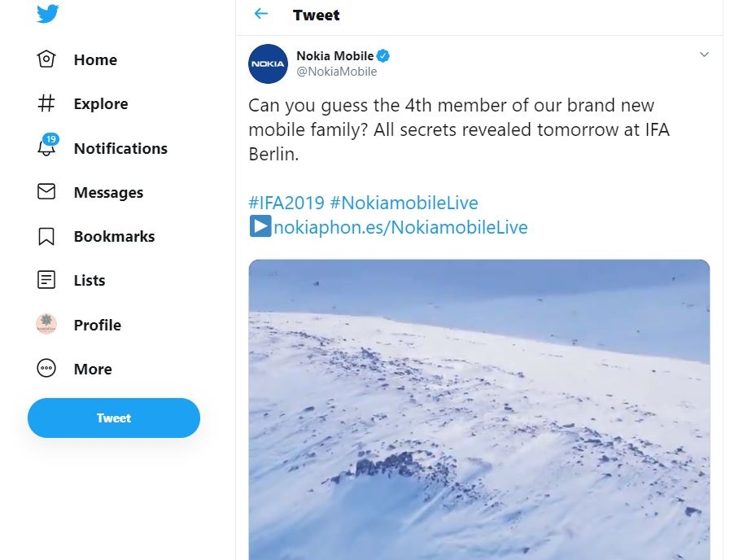Open the Home icon in sidebar
730x560 pixels.
click(x=46, y=59)
